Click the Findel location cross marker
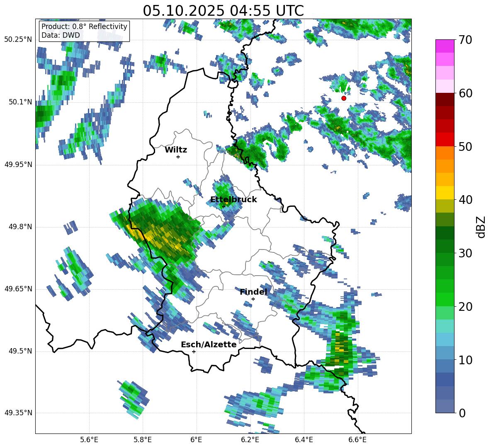Screen dimensions: 491x448 [x=253, y=299]
